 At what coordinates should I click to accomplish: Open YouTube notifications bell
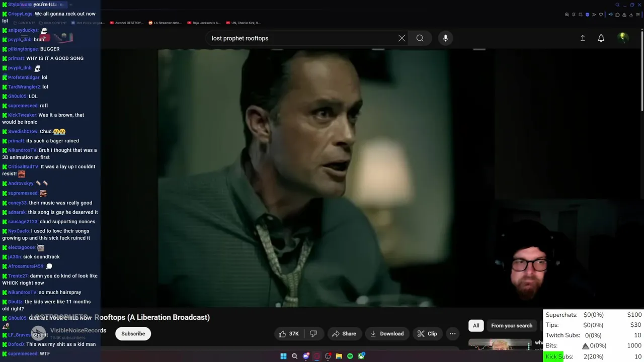pos(601,38)
